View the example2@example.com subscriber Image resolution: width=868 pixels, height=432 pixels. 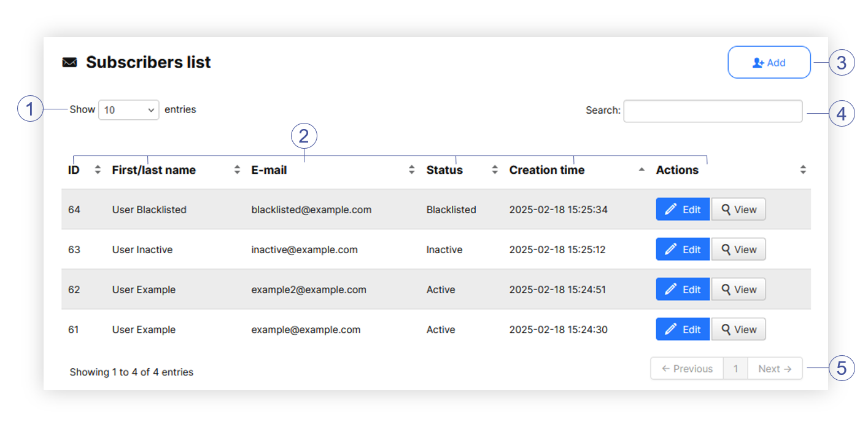point(738,289)
